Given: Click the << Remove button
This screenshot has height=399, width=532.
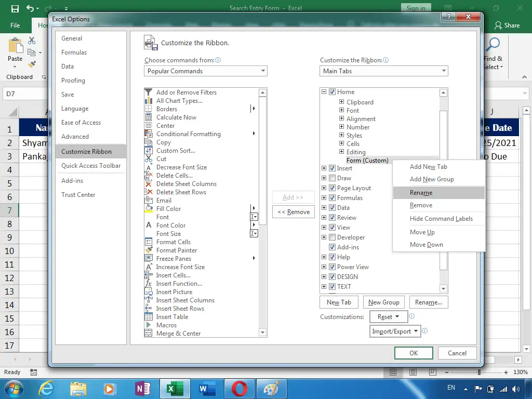Looking at the screenshot, I should point(294,212).
